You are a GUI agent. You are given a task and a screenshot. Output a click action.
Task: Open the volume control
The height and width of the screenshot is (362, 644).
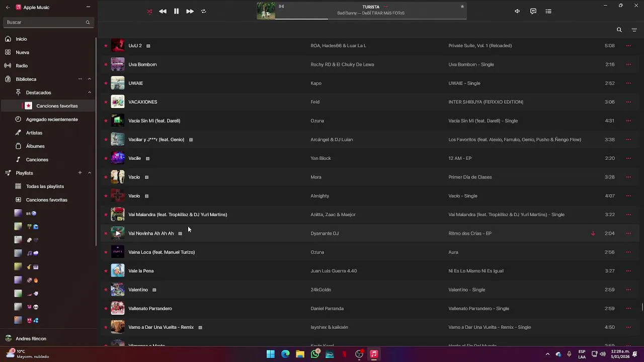point(517,11)
